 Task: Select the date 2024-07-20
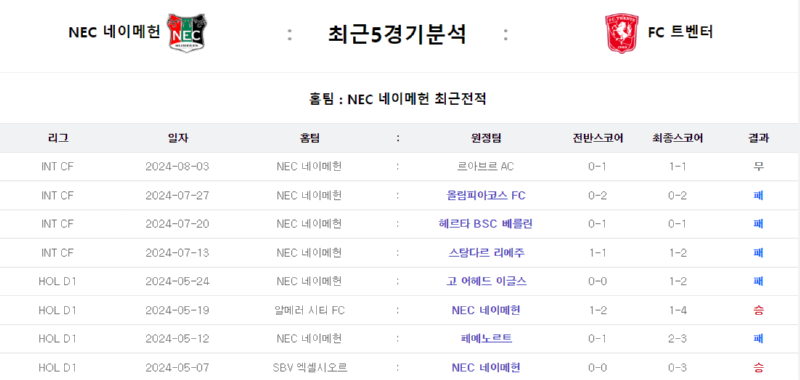point(178,224)
